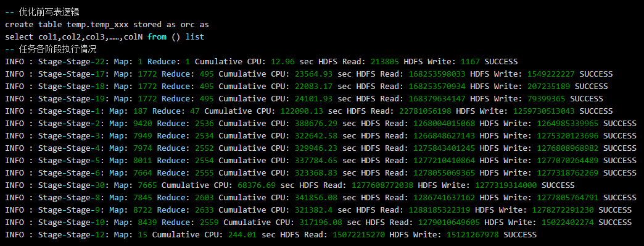Click HDFS Write value 1549222227
This screenshot has width=644, height=246.
tap(551, 74)
